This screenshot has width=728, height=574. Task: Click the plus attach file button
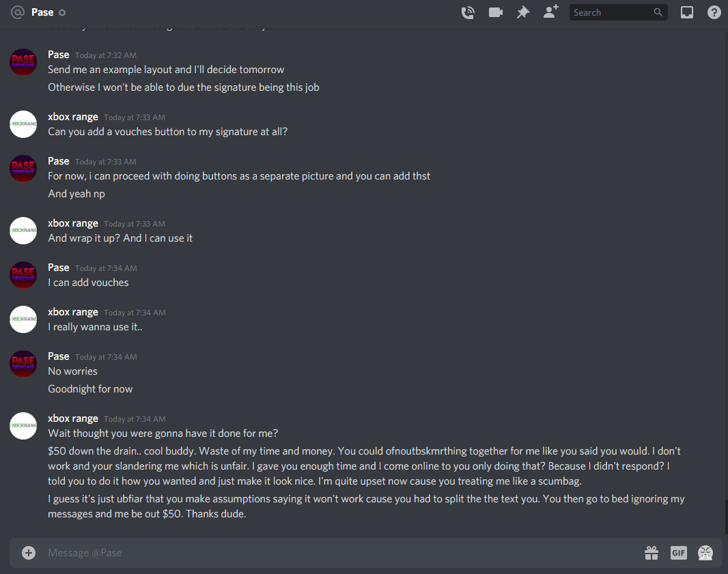click(x=29, y=553)
